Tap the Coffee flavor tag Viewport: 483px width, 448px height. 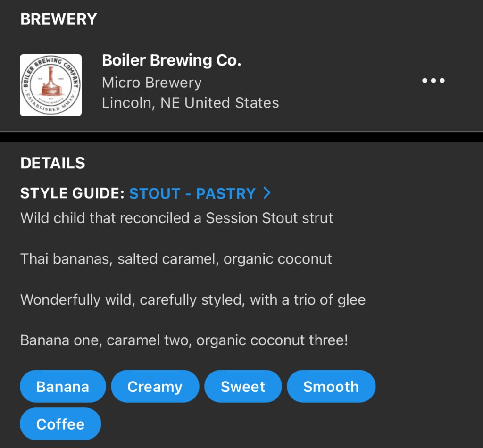(60, 424)
